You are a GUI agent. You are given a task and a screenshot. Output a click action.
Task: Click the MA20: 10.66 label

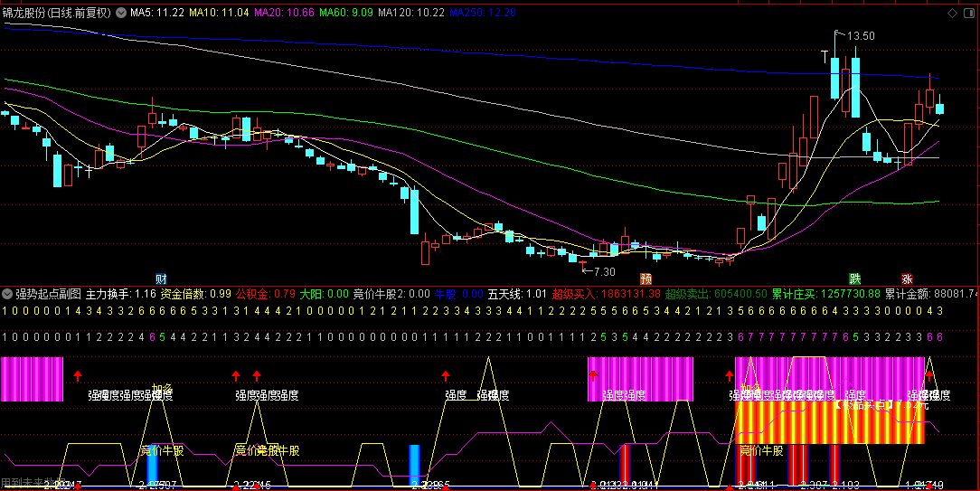(x=285, y=13)
